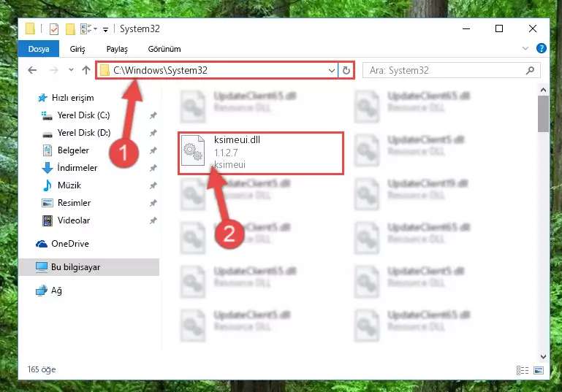Click the pin icon beside Belgeler
Viewport: 562px width, 392px height.
point(153,150)
